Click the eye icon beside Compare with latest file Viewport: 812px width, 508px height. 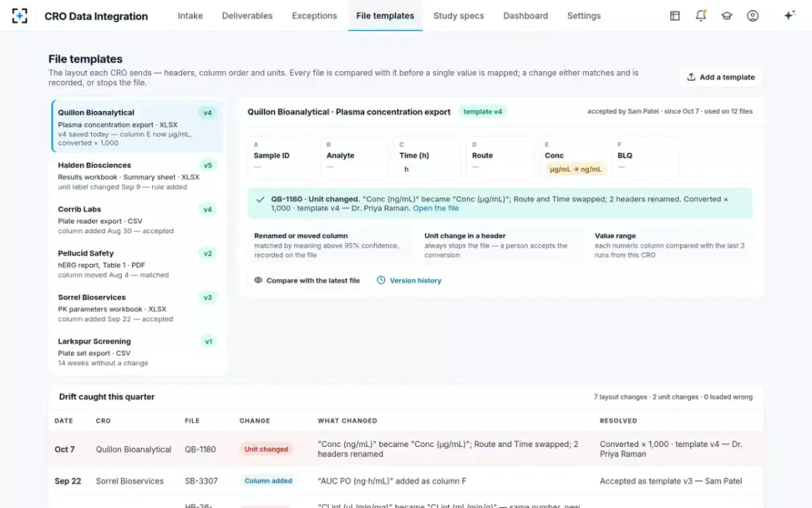click(258, 280)
